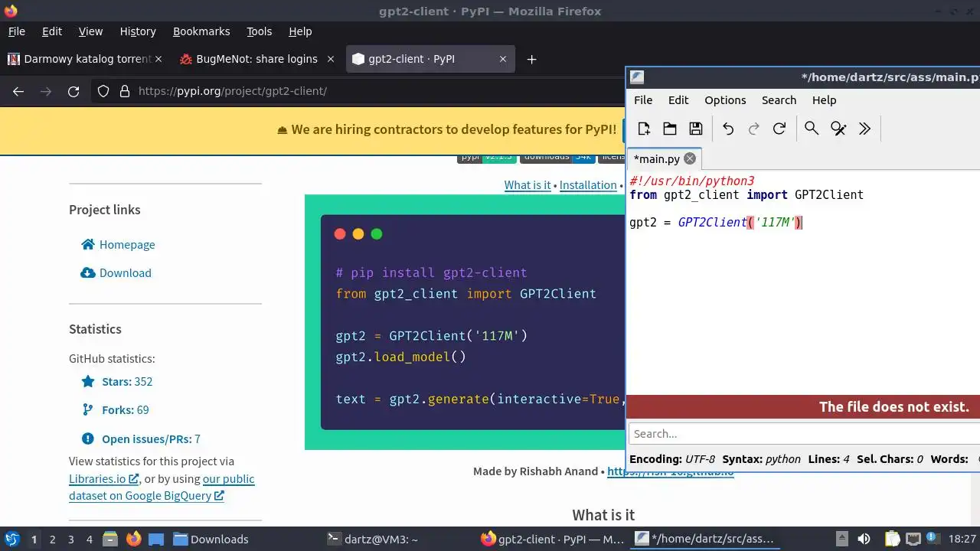Reload the document in the text editor

pyautogui.click(x=779, y=129)
